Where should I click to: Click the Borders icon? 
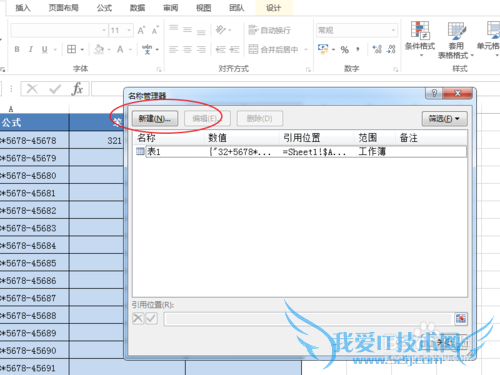(x=71, y=49)
